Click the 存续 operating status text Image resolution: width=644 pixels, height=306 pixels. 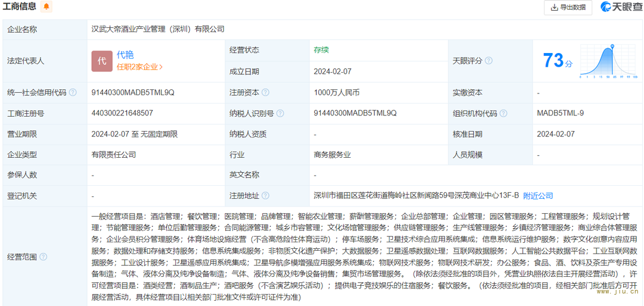(321, 50)
